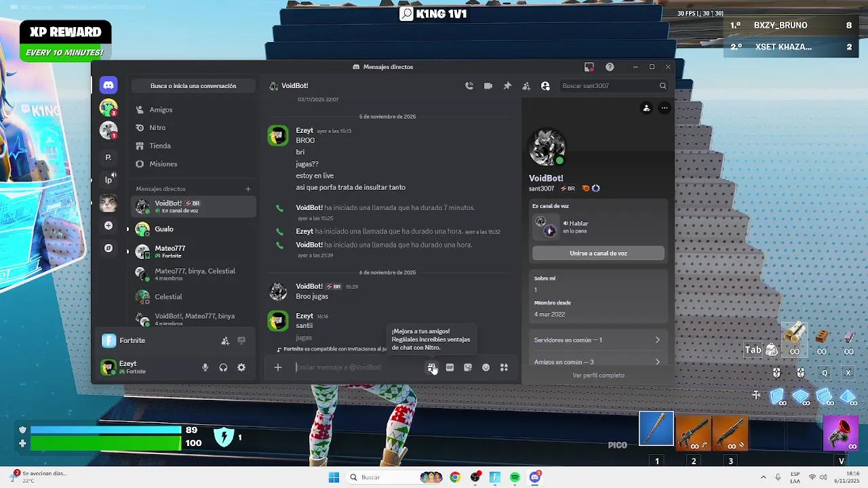Show hidden system tray icons chevron
The image size is (868, 488).
click(763, 477)
